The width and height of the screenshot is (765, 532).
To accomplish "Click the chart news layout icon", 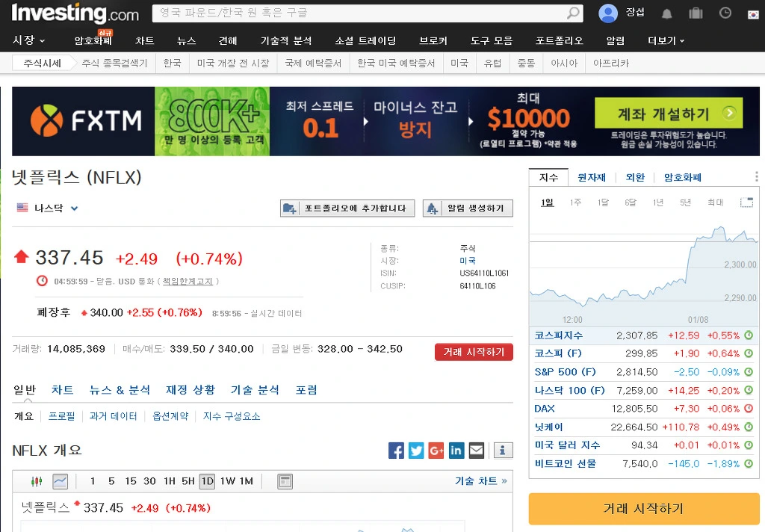I will (285, 482).
